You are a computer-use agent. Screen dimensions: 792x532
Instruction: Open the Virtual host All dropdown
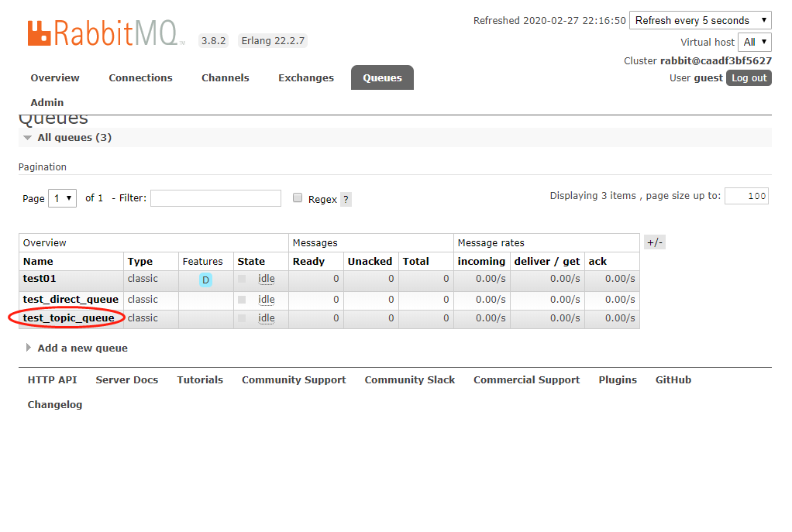pyautogui.click(x=755, y=42)
